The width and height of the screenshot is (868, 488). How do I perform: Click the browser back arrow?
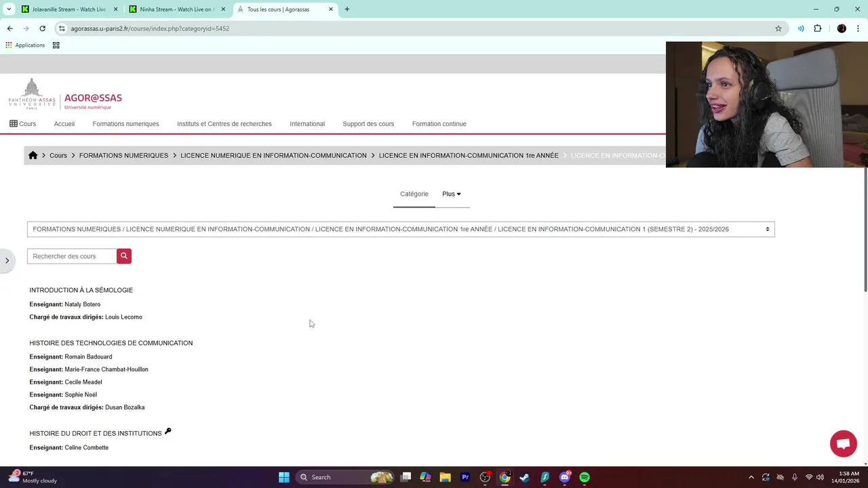click(9, 28)
